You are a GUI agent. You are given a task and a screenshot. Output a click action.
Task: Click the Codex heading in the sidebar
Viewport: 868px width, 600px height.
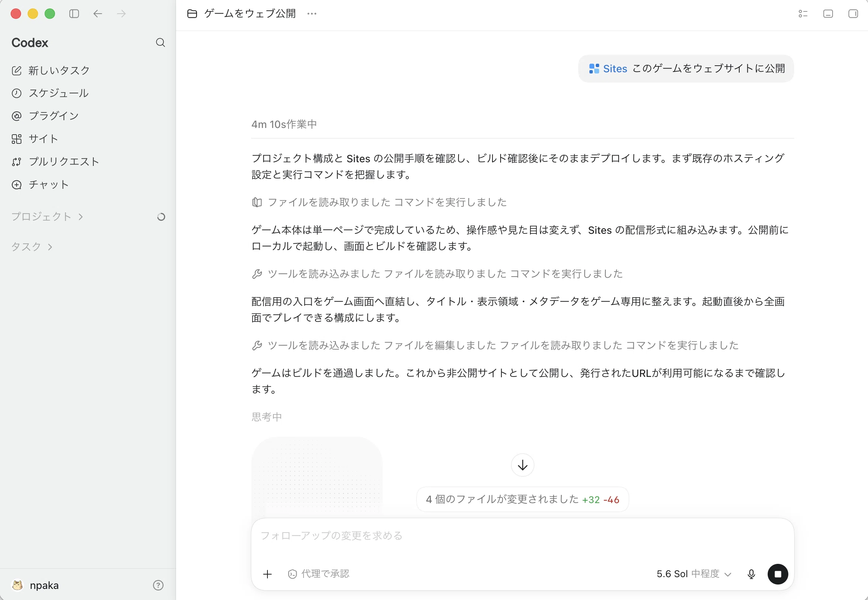point(30,43)
